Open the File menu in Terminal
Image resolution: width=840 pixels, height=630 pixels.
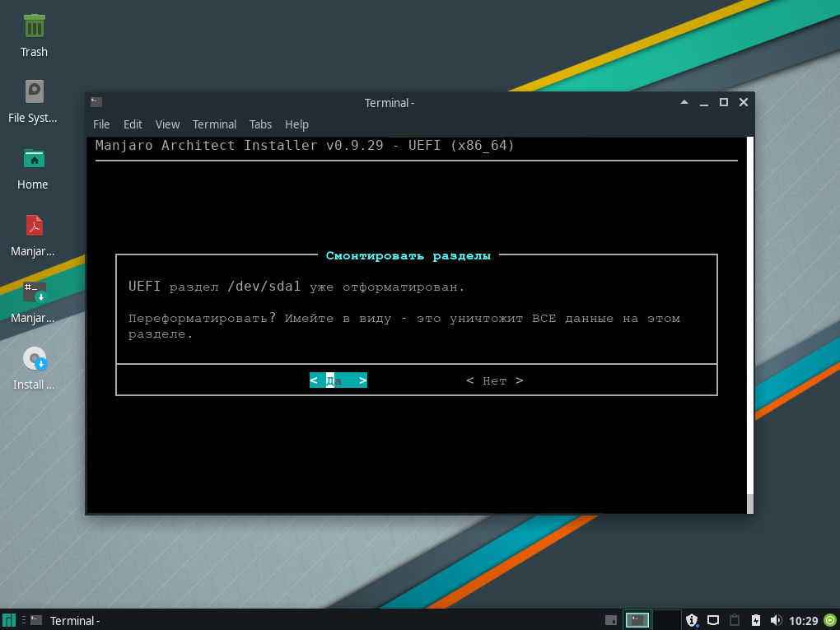tap(101, 124)
